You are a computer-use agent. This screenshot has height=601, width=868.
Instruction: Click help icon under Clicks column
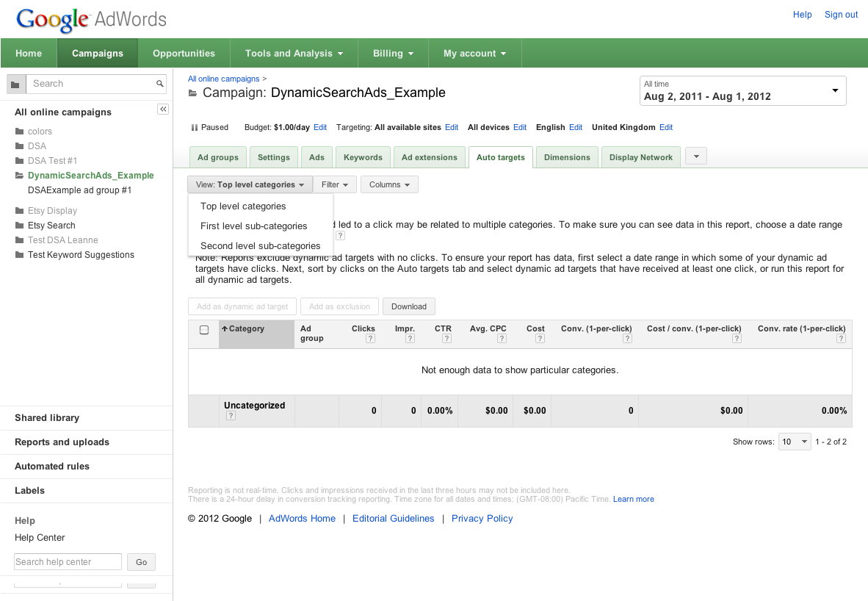pyautogui.click(x=370, y=339)
